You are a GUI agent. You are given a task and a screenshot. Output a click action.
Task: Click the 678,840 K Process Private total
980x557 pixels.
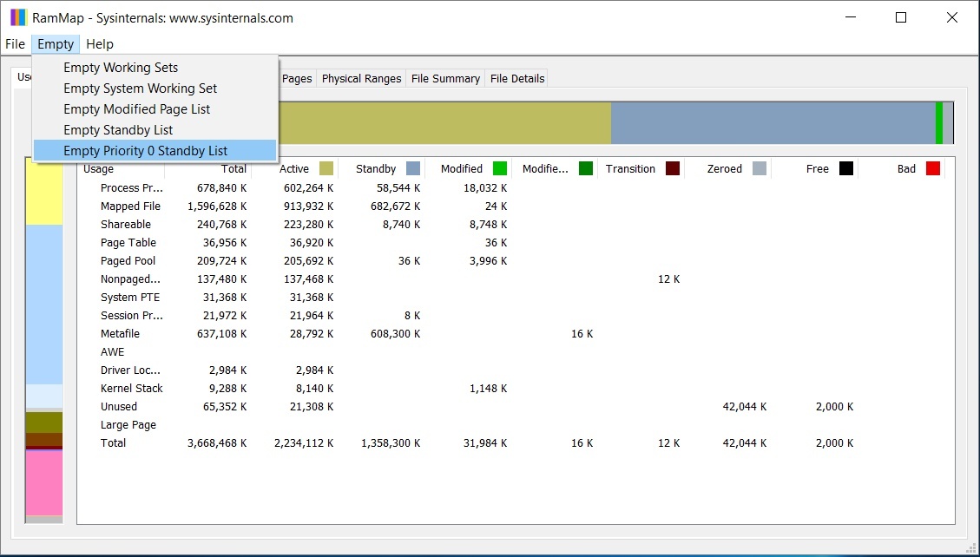coord(221,188)
